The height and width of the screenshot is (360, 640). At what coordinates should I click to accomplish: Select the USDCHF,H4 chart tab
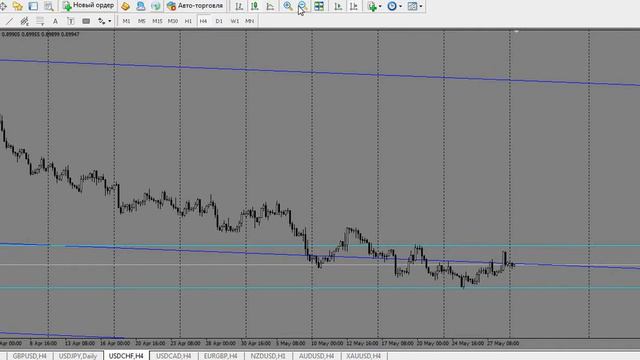pyautogui.click(x=126, y=356)
